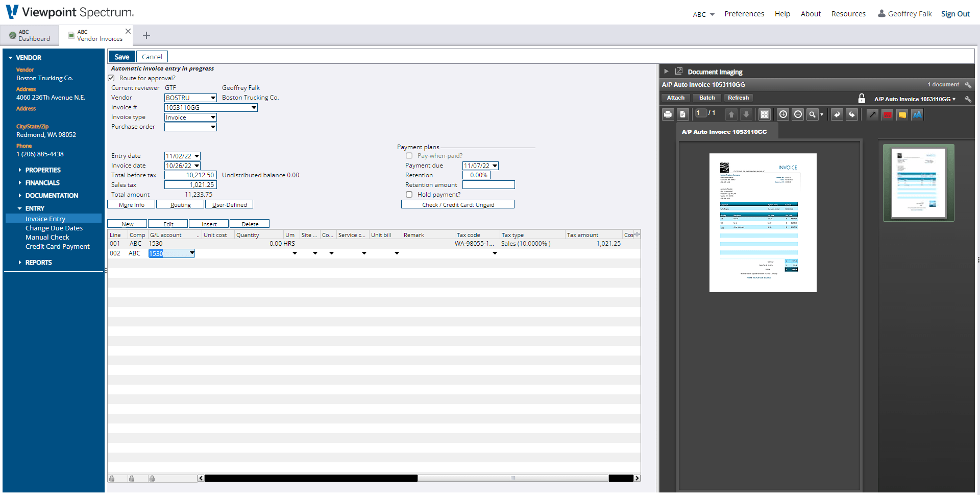Select the arrow annotation tool
The width and height of the screenshot is (980, 495).
873,114
